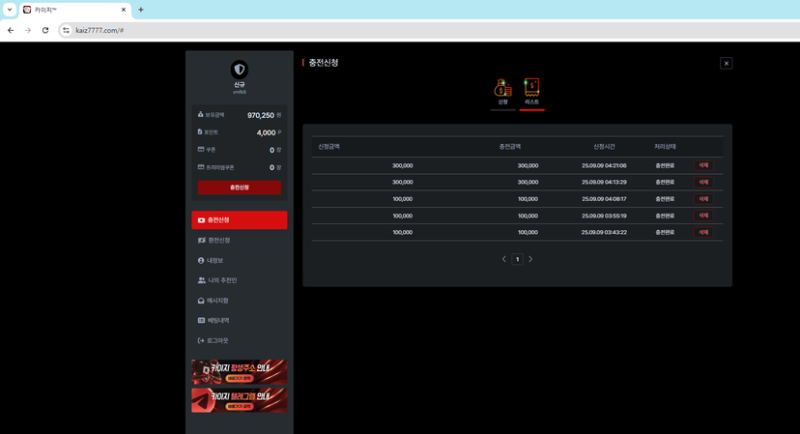This screenshot has height=434, width=800.
Task: Select page number 1 in pagination
Action: click(x=517, y=259)
